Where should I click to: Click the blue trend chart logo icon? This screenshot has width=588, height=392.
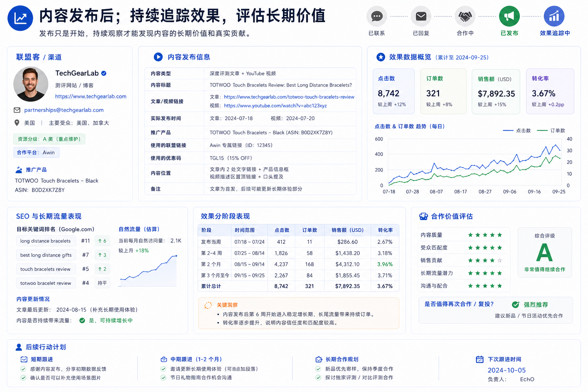20,18
